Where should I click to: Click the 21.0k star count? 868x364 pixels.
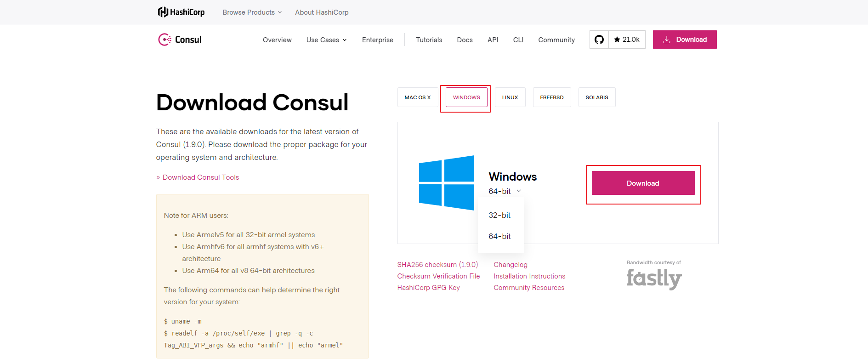tap(627, 40)
